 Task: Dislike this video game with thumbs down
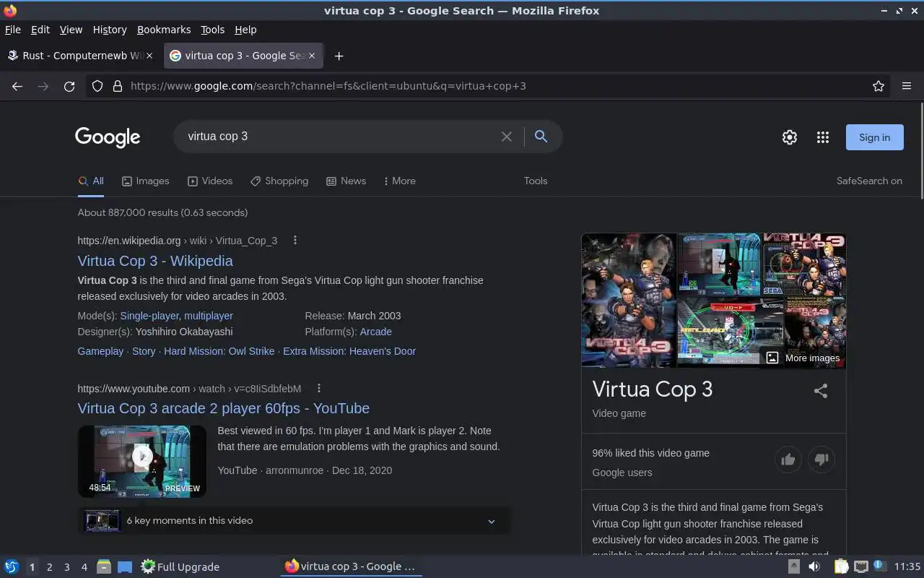point(821,460)
